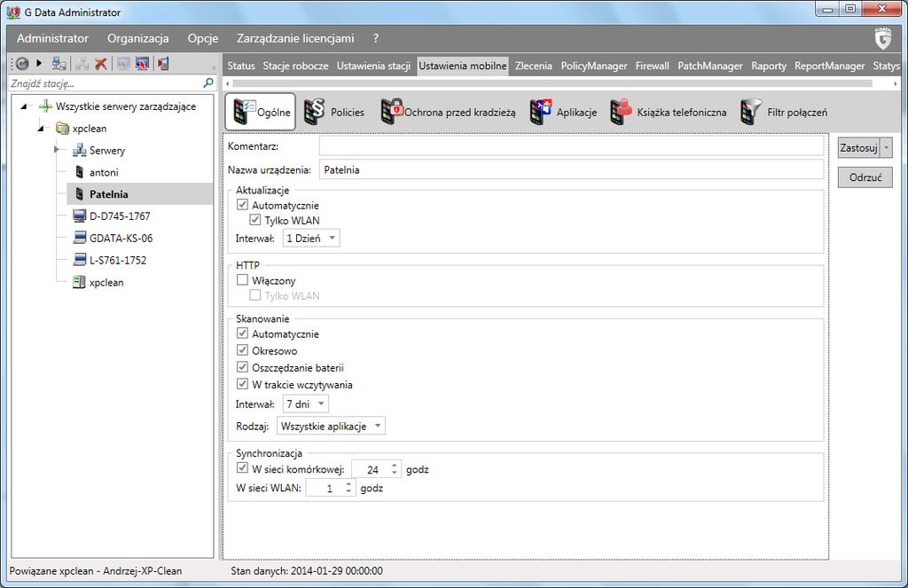Click the tab bar horizontal scrollbar

(x=552, y=83)
